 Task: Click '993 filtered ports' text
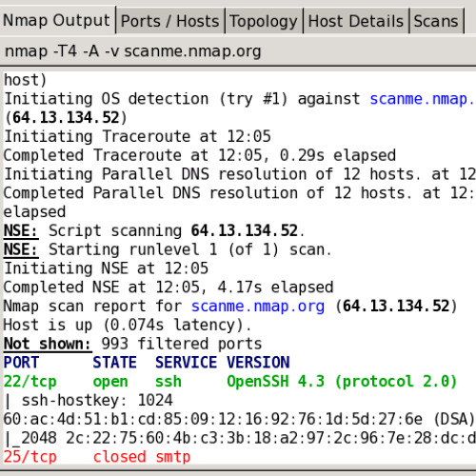[x=182, y=344]
